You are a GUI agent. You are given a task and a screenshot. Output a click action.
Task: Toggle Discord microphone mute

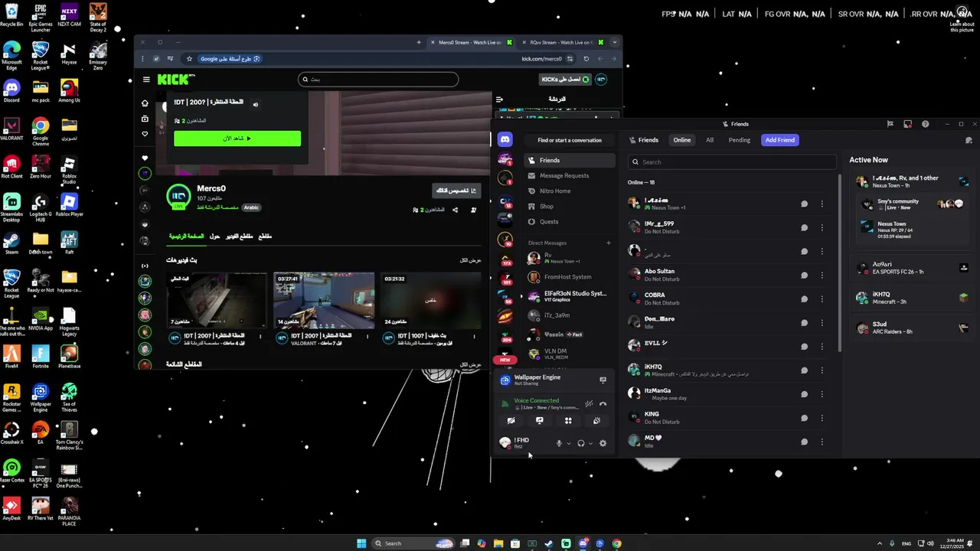(559, 443)
